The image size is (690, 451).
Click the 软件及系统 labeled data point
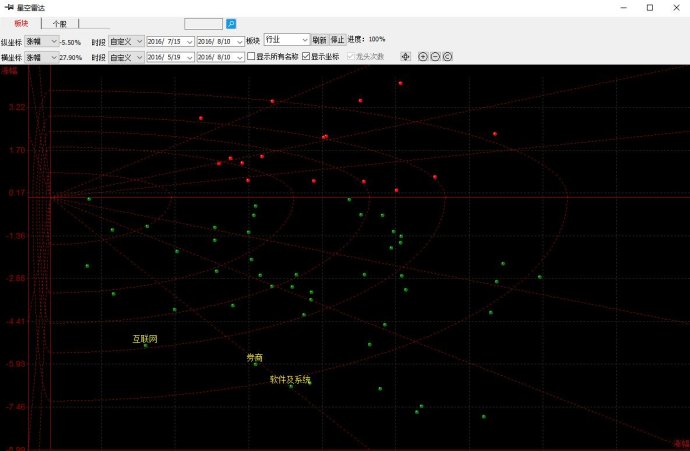tap(291, 386)
